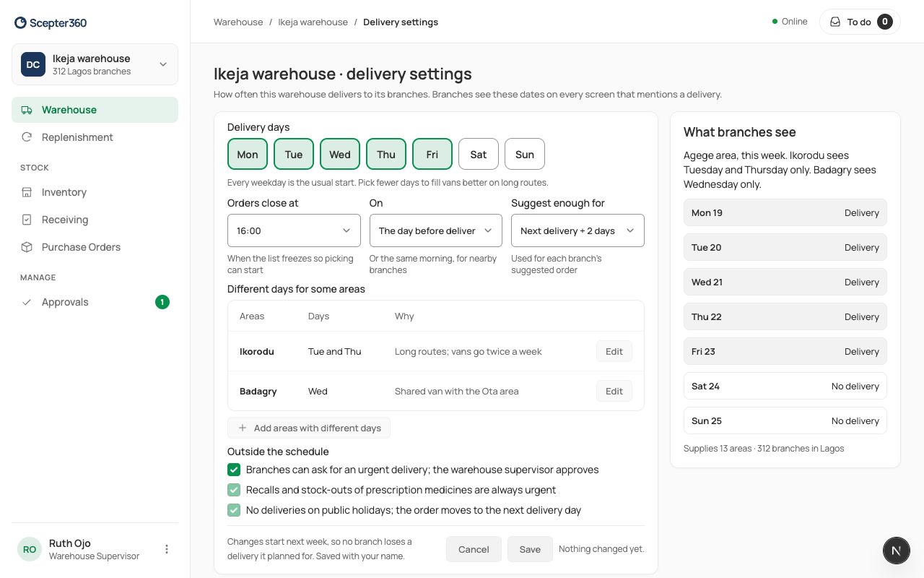The width and height of the screenshot is (924, 578).
Task: Click the Ikeja warehouse breadcrumb link
Action: coord(313,22)
